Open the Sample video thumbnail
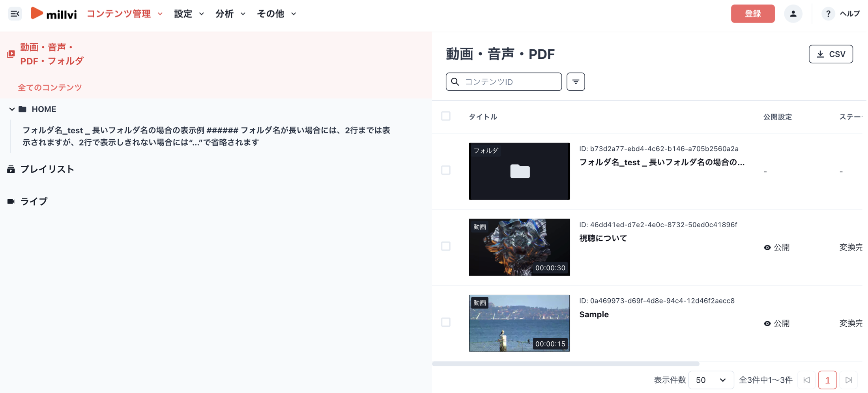This screenshot has width=868, height=393. [x=519, y=323]
